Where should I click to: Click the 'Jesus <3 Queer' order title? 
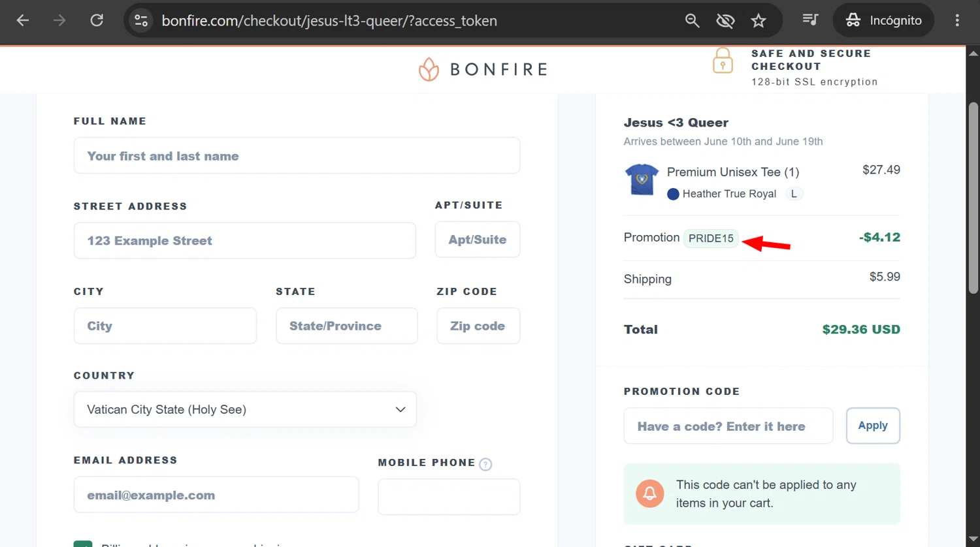point(676,123)
